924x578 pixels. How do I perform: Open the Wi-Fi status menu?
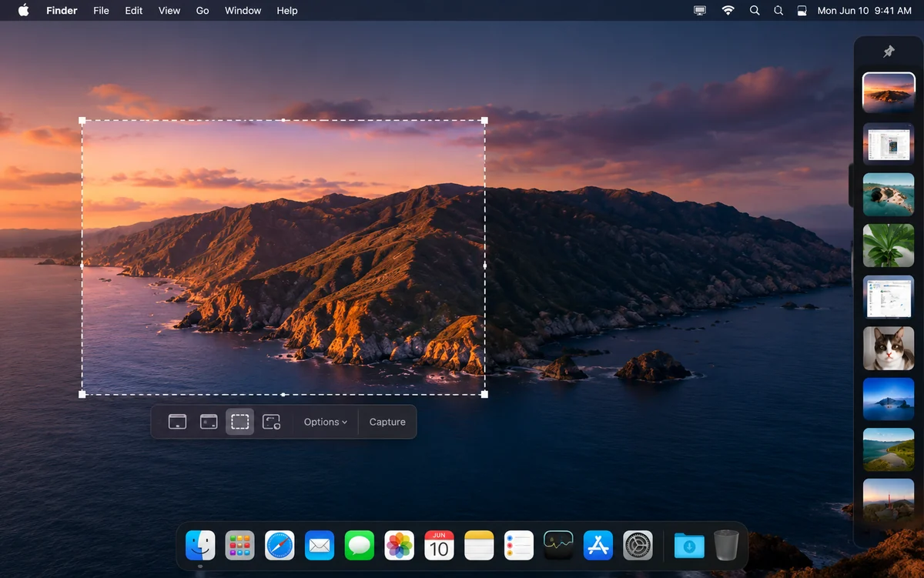coord(728,11)
